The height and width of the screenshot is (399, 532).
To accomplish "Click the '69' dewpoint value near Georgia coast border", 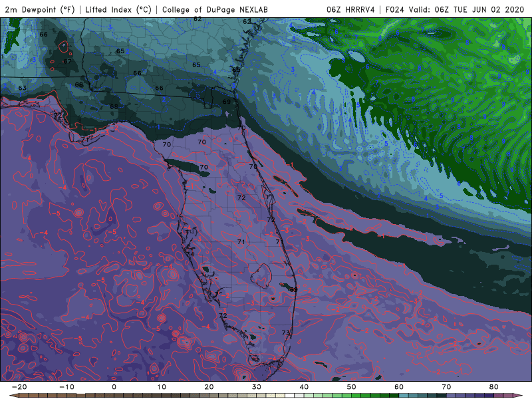I will pyautogui.click(x=227, y=102).
